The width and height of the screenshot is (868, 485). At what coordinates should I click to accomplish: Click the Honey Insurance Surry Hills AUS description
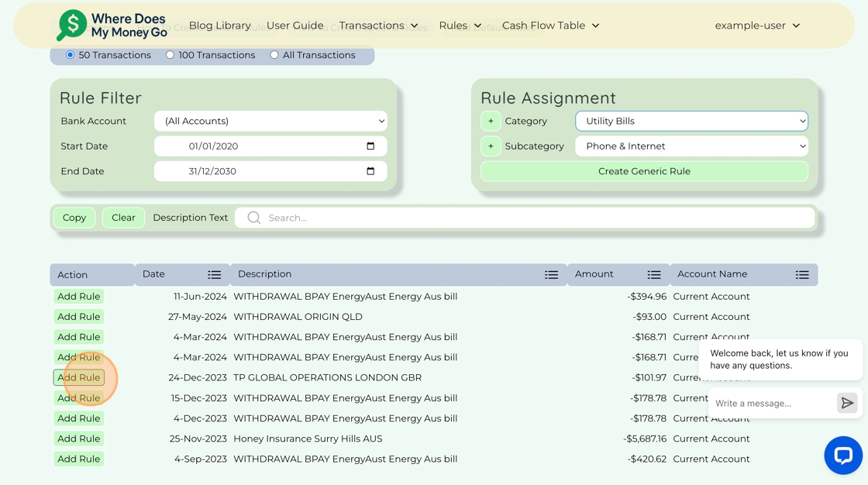coord(308,439)
